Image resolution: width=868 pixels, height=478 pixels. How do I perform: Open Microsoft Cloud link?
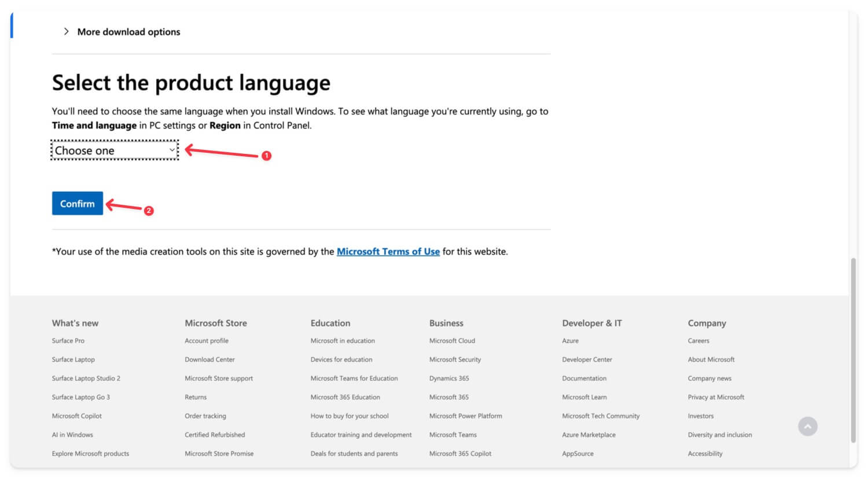pos(452,341)
